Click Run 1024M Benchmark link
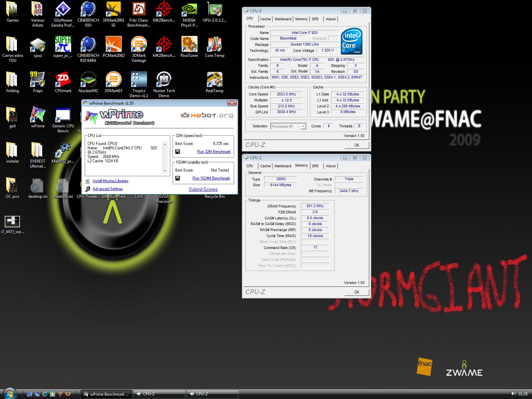 [x=211, y=178]
